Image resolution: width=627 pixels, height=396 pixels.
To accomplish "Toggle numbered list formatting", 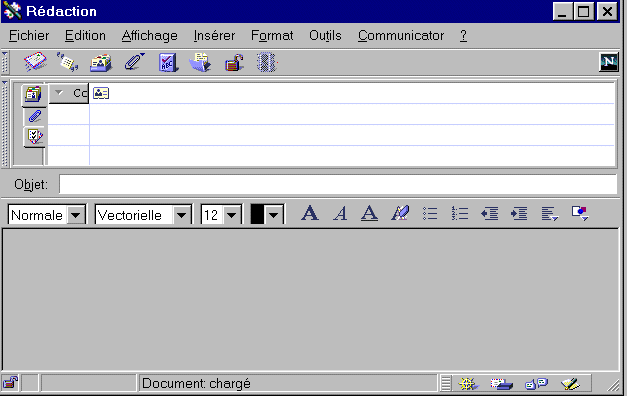I will coord(459,213).
